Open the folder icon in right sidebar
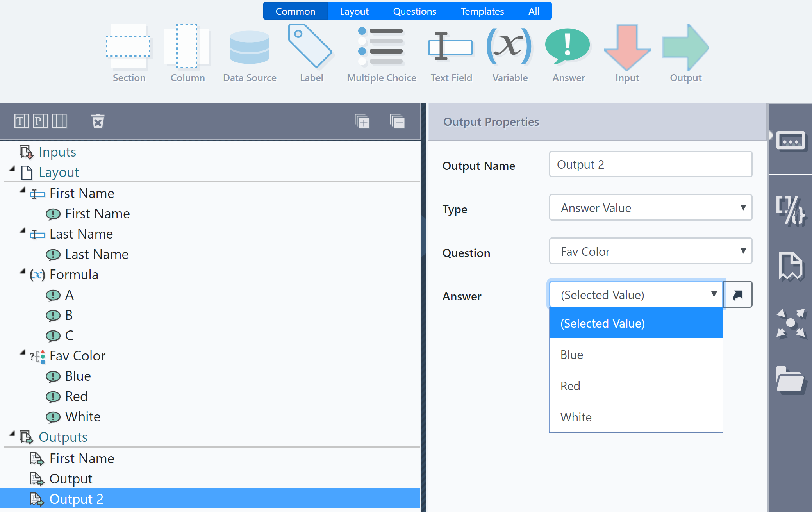Viewport: 812px width, 512px height. 790,380
